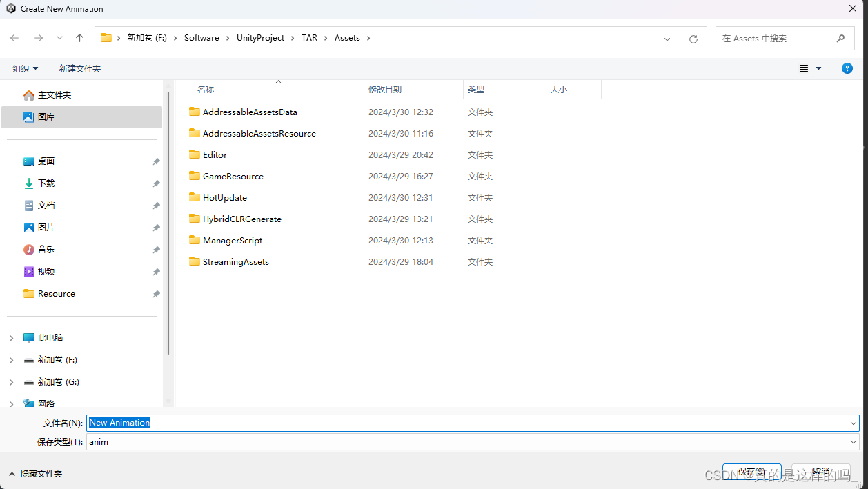Expand 网络 tree node
Viewport: 868px width, 489px height.
(x=11, y=403)
